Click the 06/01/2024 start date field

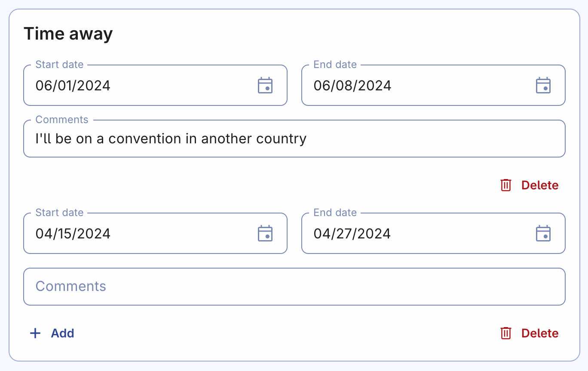(x=129, y=85)
